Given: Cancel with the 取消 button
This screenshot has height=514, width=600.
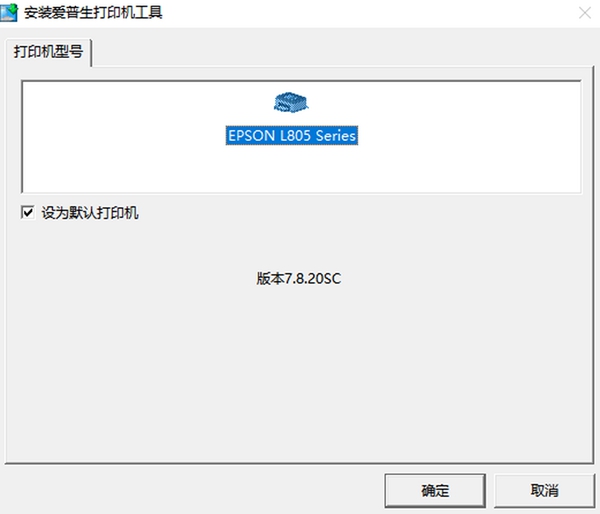Looking at the screenshot, I should coord(545,490).
